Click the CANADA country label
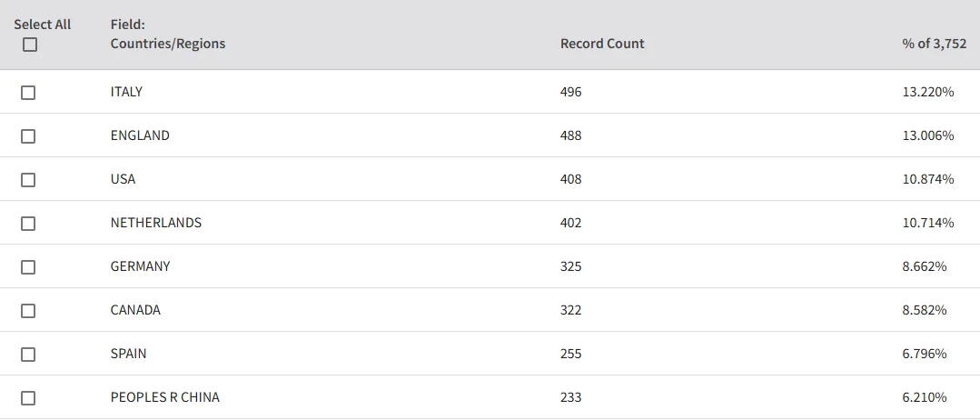The width and height of the screenshot is (980, 420). pyautogui.click(x=135, y=310)
